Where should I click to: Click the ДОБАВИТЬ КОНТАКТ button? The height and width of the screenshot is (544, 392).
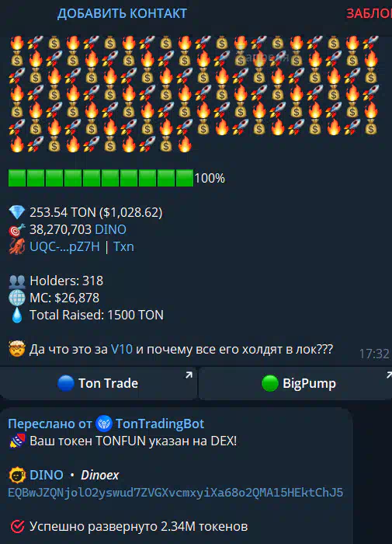coord(122,13)
